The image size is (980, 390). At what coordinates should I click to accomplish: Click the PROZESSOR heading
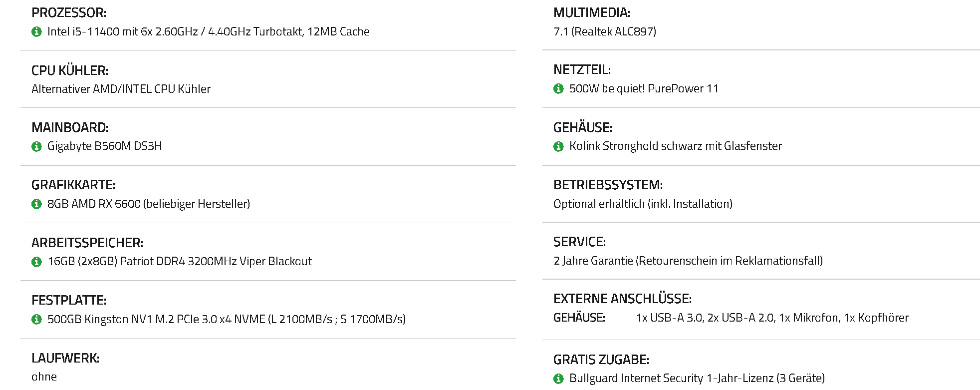pos(69,12)
